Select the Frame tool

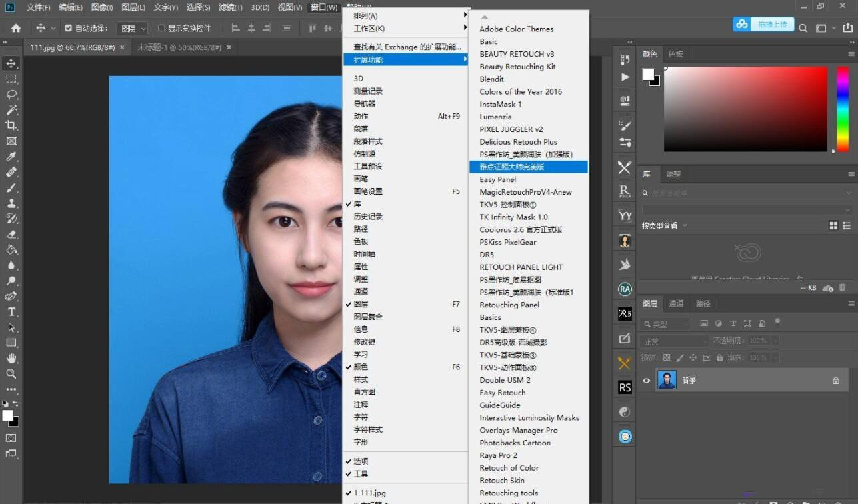[x=11, y=141]
